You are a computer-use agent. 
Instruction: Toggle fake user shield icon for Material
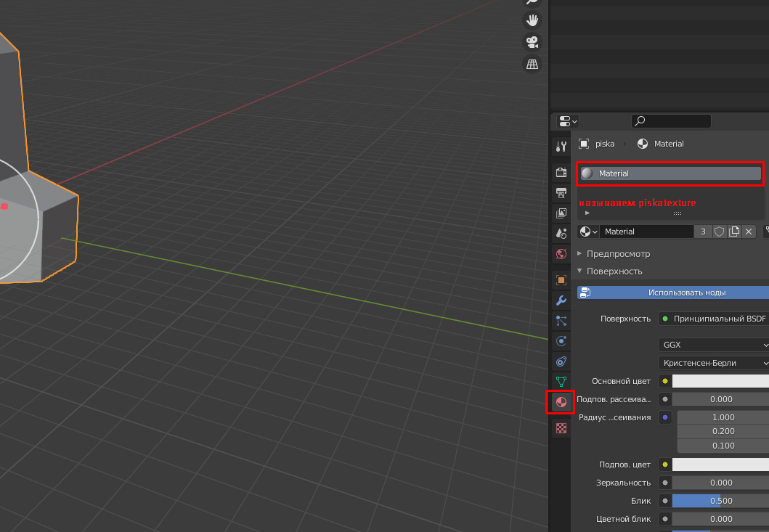coord(720,232)
